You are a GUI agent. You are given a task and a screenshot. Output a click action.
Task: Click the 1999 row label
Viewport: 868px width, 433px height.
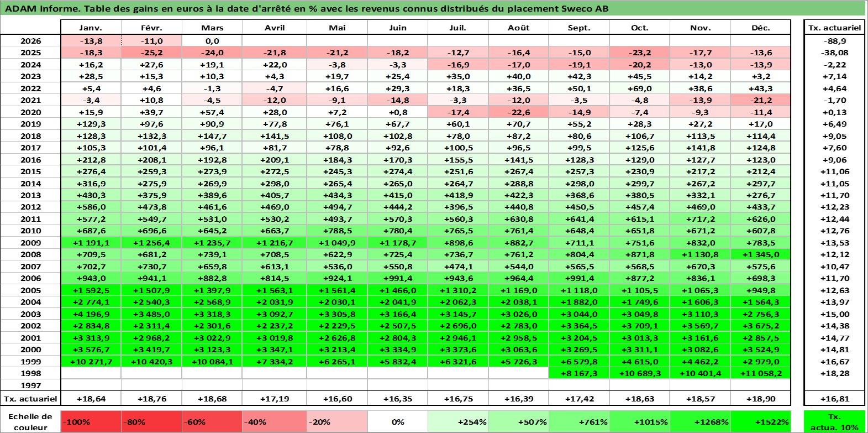pyautogui.click(x=30, y=362)
